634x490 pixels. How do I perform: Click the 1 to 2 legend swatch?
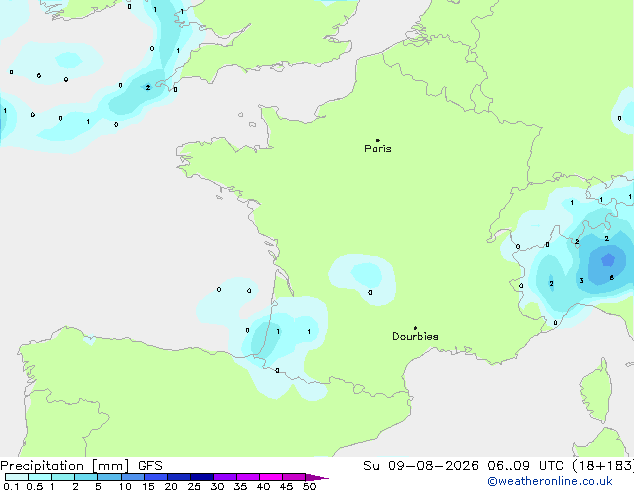(63, 477)
